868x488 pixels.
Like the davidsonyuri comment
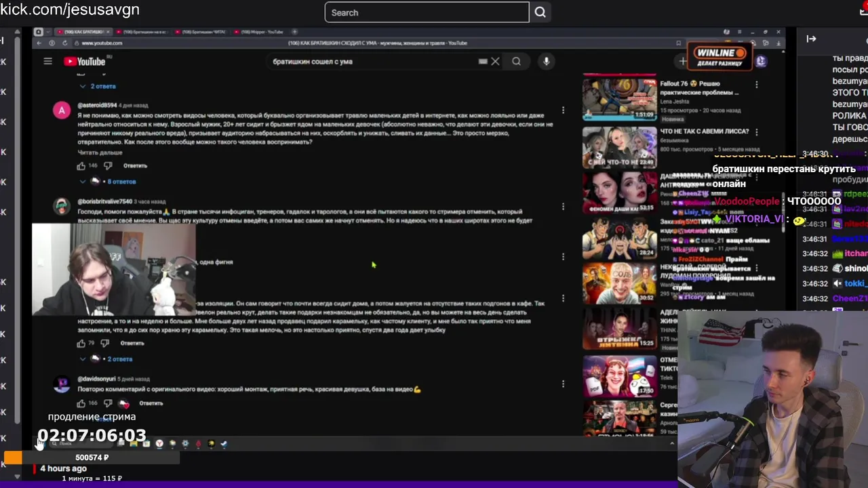coord(81,403)
